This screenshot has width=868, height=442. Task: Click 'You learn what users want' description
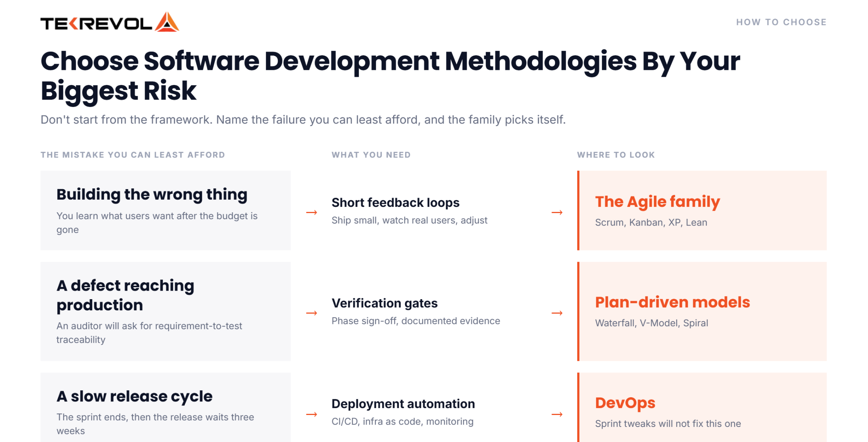[x=157, y=223]
